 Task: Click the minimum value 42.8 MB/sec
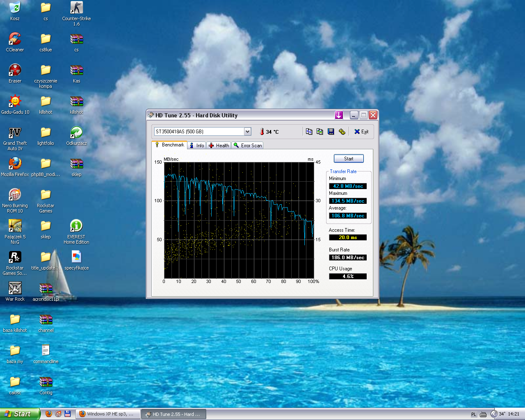pos(348,186)
